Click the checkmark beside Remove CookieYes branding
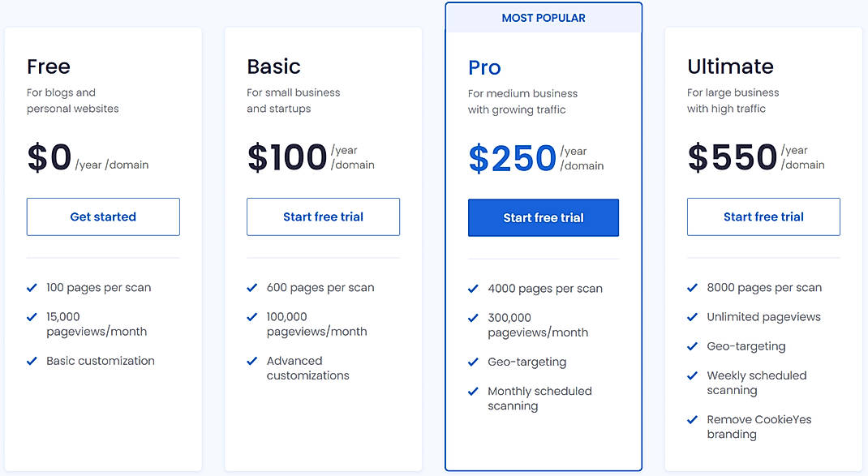868x476 pixels. click(692, 419)
